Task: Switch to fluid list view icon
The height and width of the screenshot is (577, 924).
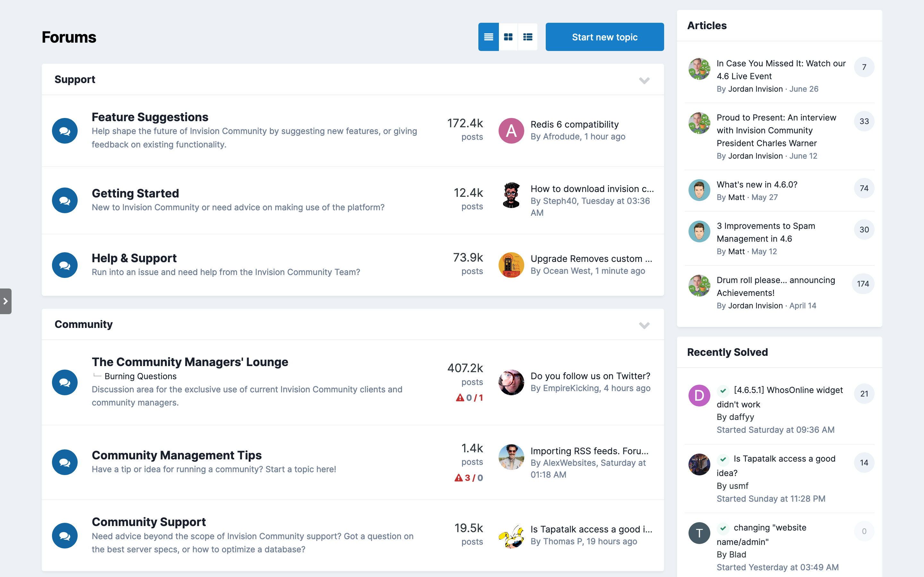Action: (528, 37)
